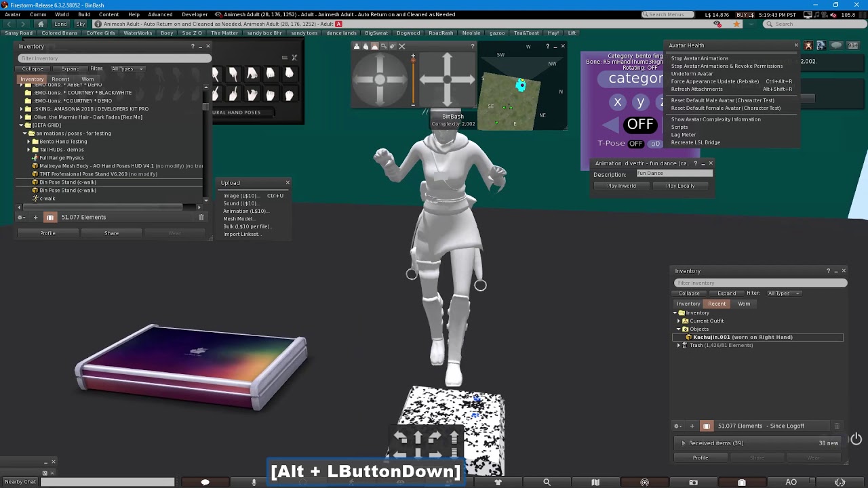Click Play Locally button

(680, 186)
